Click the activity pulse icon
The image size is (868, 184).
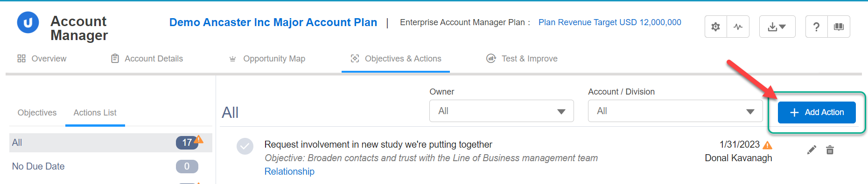[738, 27]
